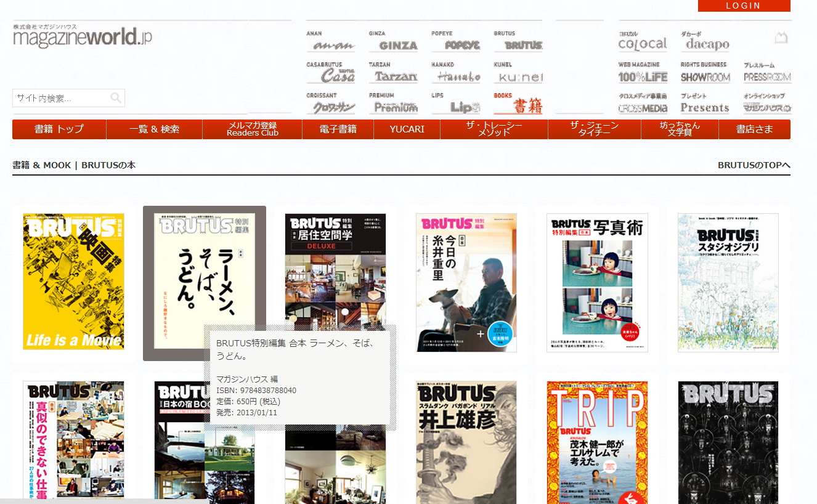Viewport: 817px width, 504px height.
Task: Select the BRUTUS magazine logo
Action: [x=518, y=42]
